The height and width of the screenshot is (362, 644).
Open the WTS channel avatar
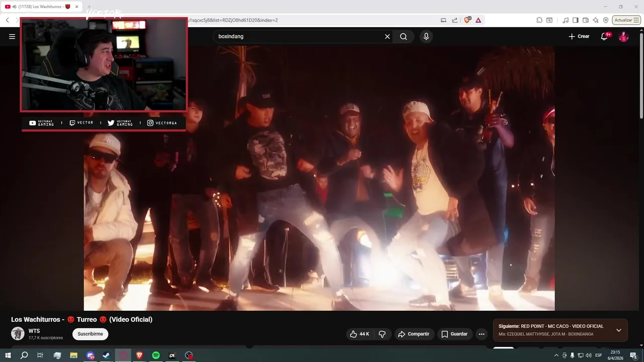(18, 334)
